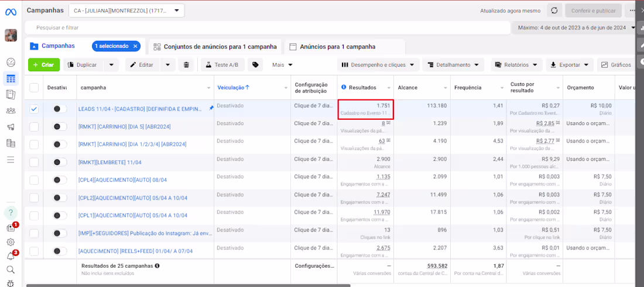Open the Exportar dropdown

pos(569,65)
